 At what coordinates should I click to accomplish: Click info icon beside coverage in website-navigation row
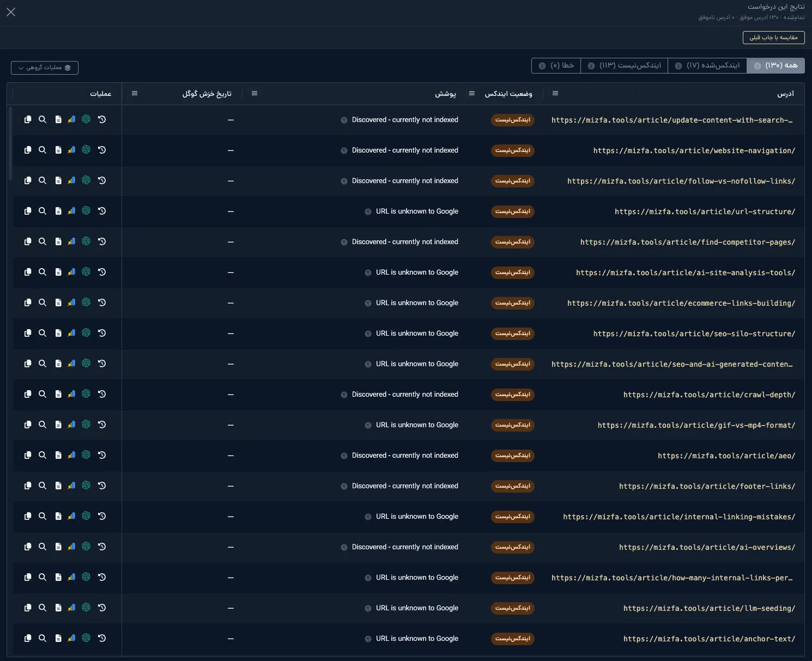(344, 151)
